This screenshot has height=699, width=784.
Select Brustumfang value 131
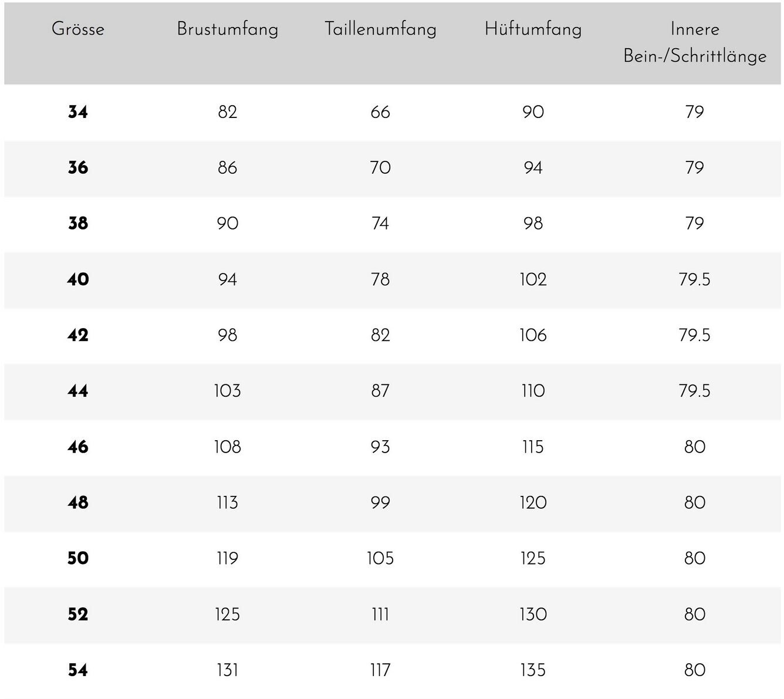pos(227,670)
